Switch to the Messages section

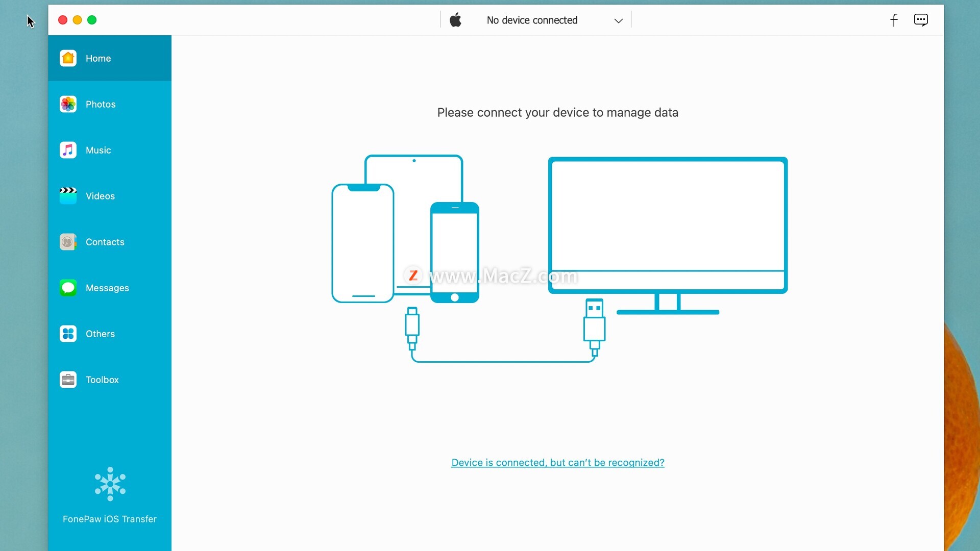coord(110,288)
